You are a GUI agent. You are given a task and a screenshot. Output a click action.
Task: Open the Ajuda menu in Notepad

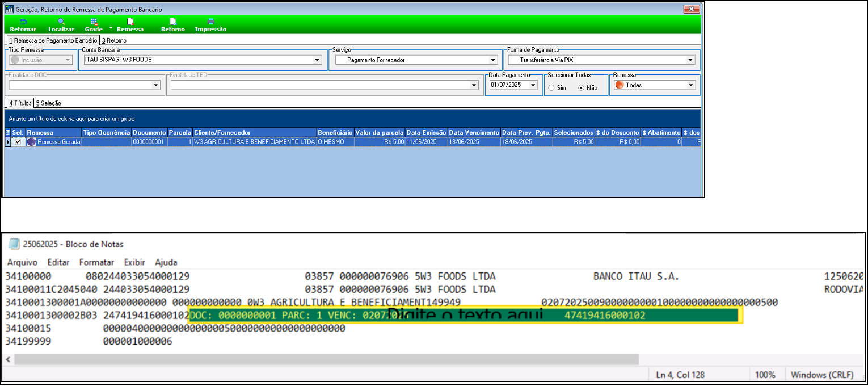tap(166, 262)
